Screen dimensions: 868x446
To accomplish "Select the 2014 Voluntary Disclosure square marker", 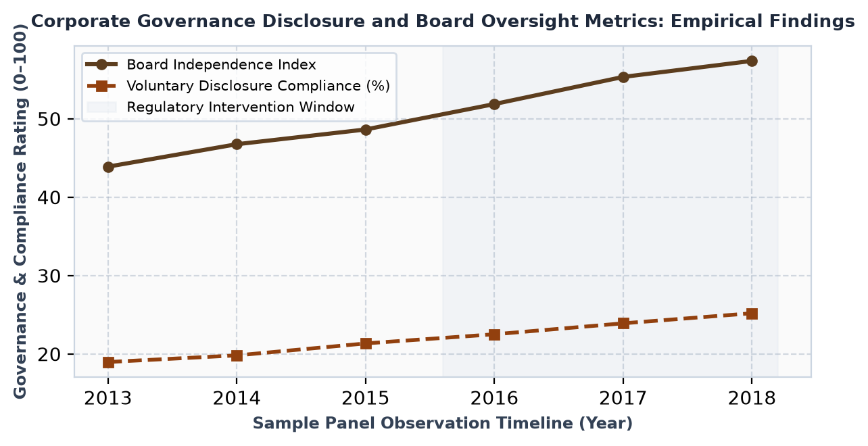I will (237, 355).
